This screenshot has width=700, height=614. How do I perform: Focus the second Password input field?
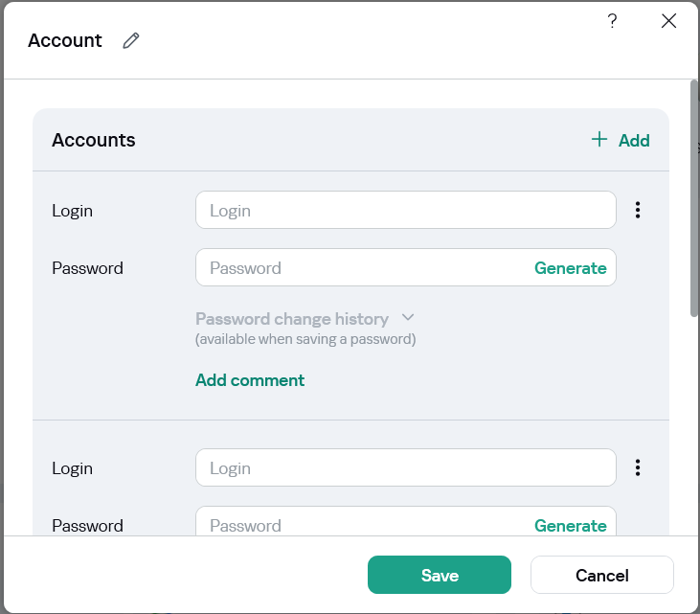click(364, 525)
